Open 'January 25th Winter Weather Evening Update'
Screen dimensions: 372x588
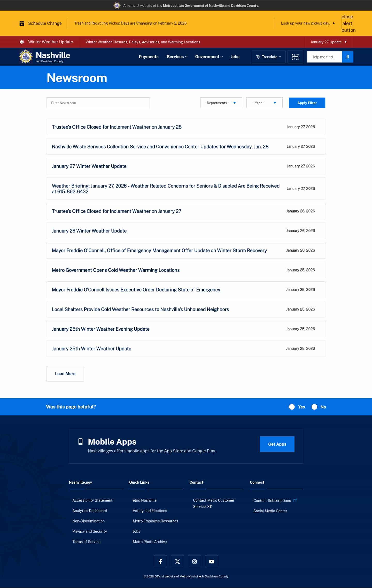101,329
